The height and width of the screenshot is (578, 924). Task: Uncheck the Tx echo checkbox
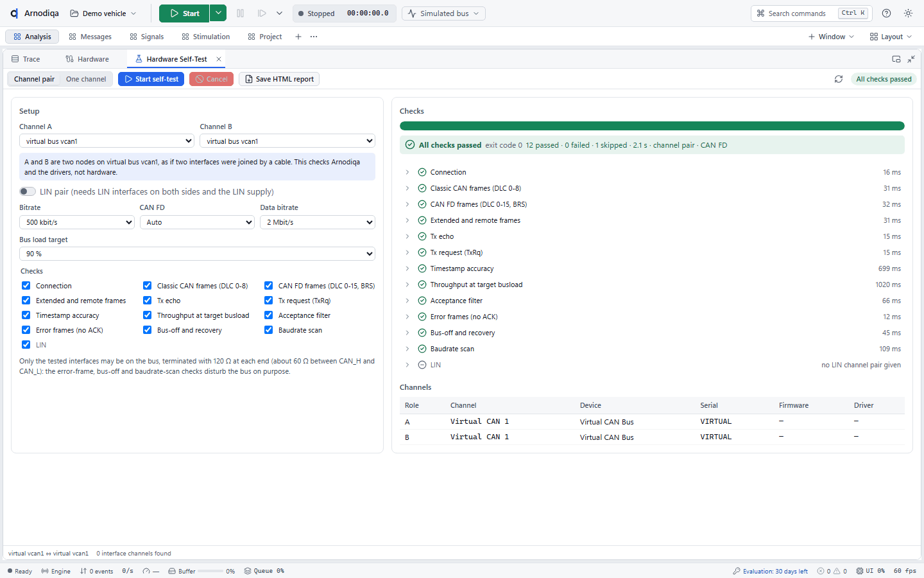coord(148,301)
